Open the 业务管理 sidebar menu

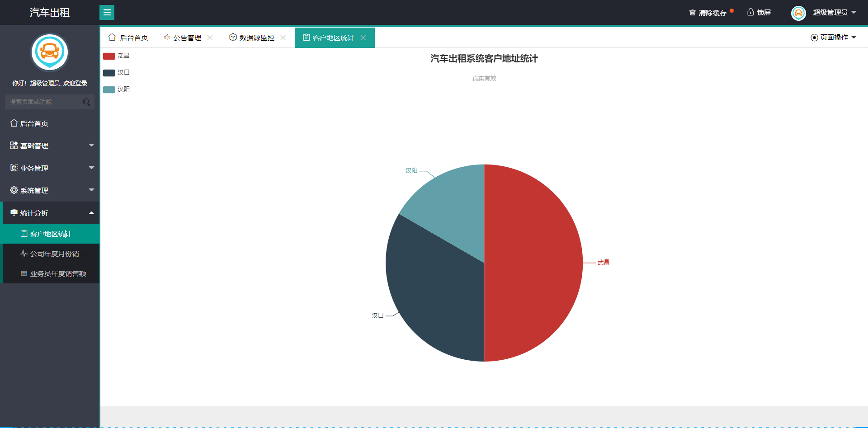[x=50, y=168]
